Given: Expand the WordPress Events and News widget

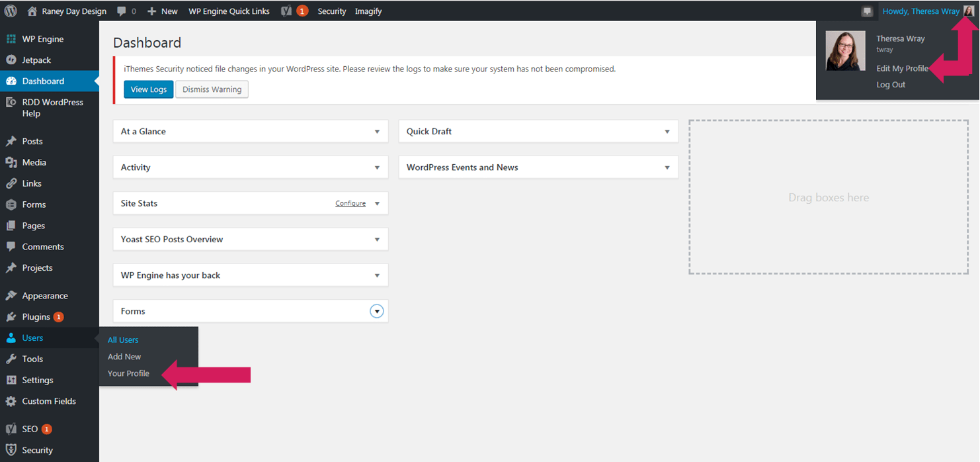Looking at the screenshot, I should click(667, 167).
